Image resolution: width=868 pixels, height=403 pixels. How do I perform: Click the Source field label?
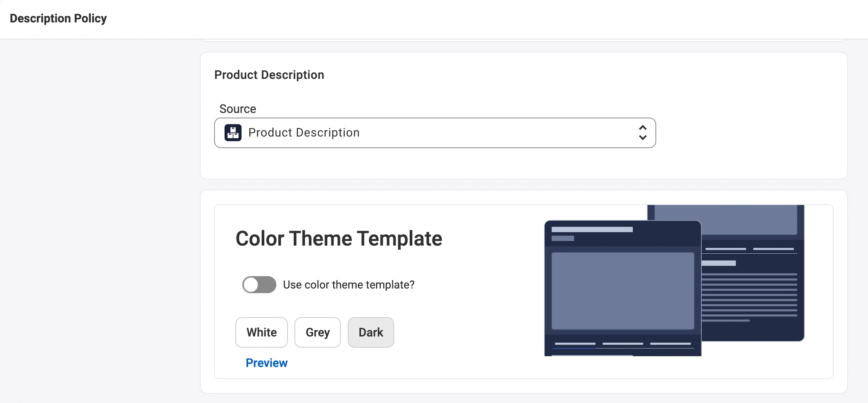click(x=237, y=109)
